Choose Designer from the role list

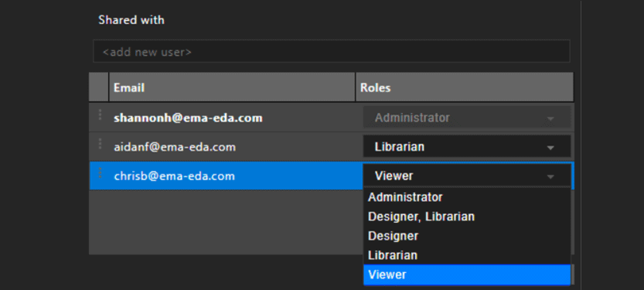pos(467,236)
